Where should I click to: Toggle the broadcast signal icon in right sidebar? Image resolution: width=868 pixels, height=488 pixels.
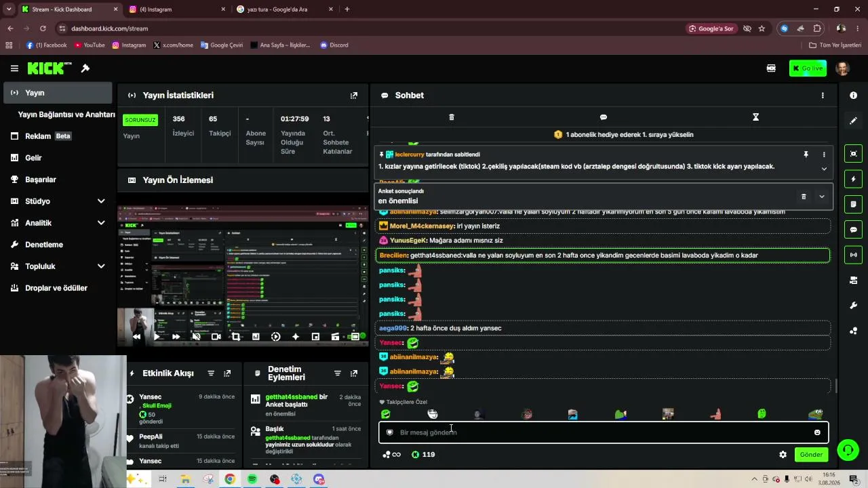click(853, 255)
